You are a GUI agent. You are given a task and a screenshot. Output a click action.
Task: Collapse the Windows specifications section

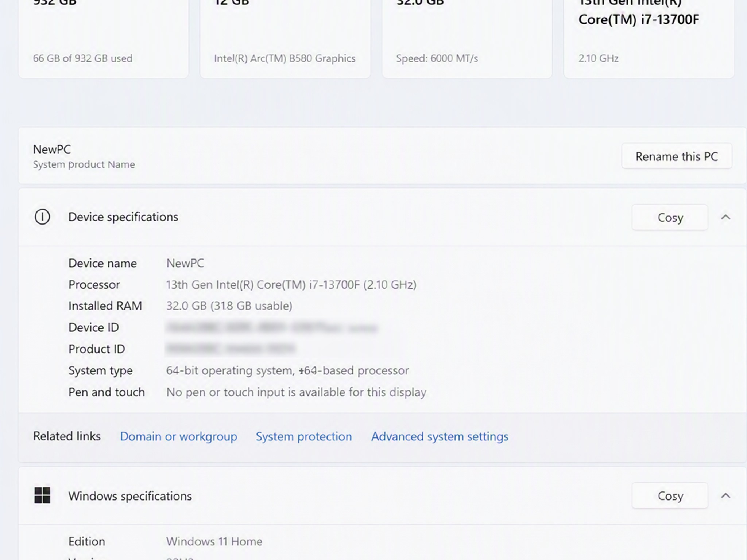coord(725,496)
